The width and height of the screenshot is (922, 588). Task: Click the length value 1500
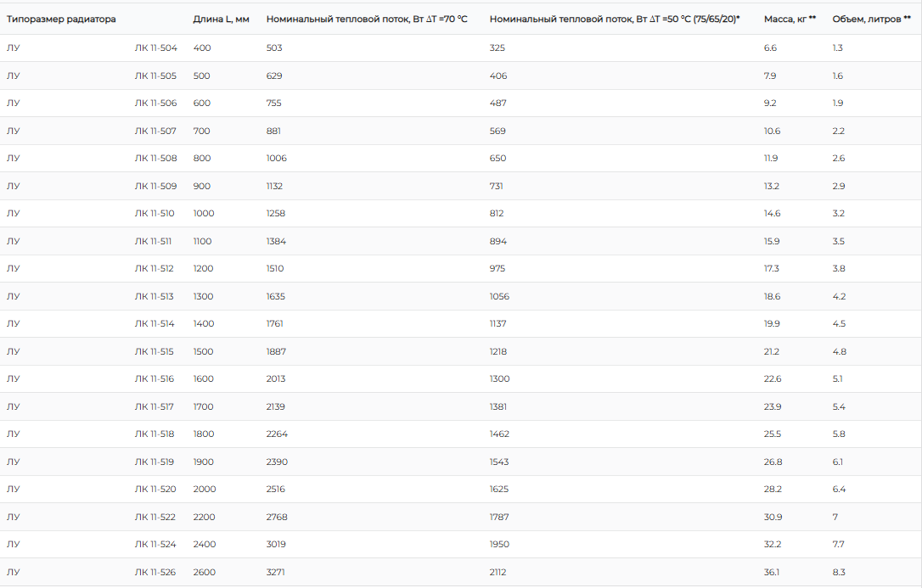pyautogui.click(x=204, y=352)
